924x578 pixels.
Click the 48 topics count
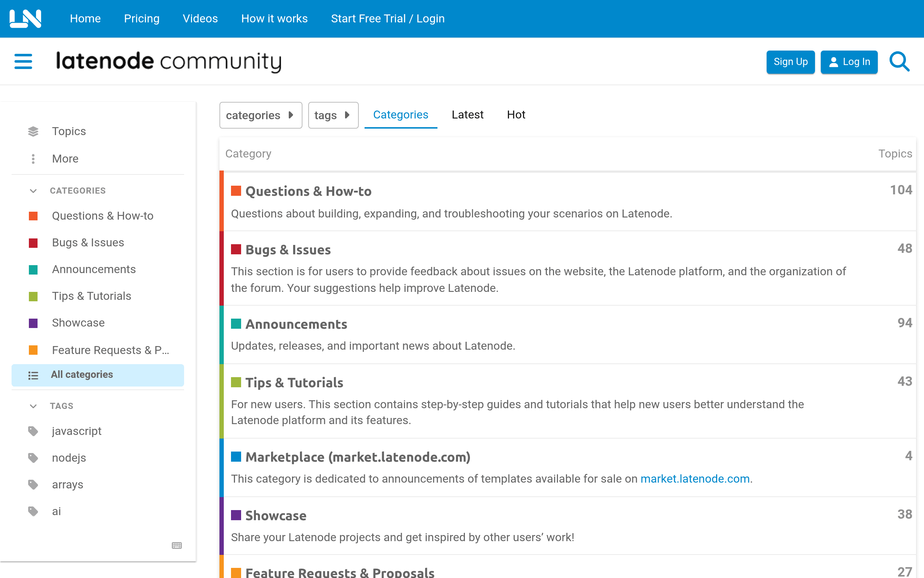pyautogui.click(x=905, y=249)
